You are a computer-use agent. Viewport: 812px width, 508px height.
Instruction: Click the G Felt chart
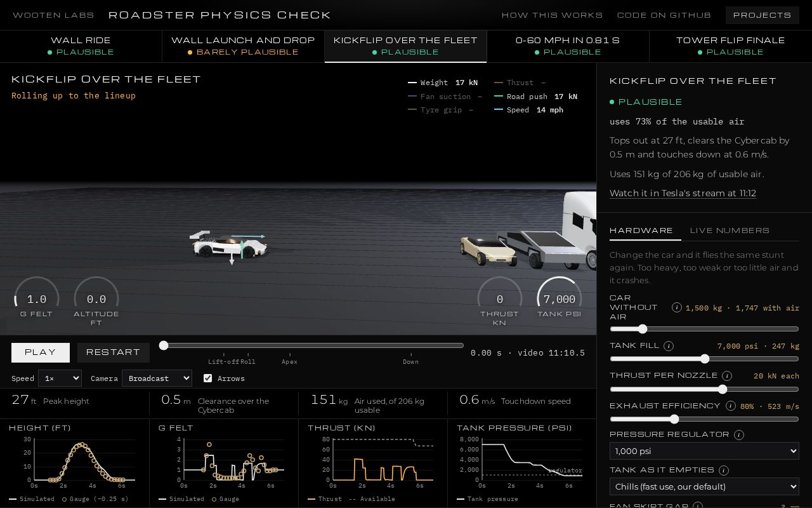[x=224, y=464]
